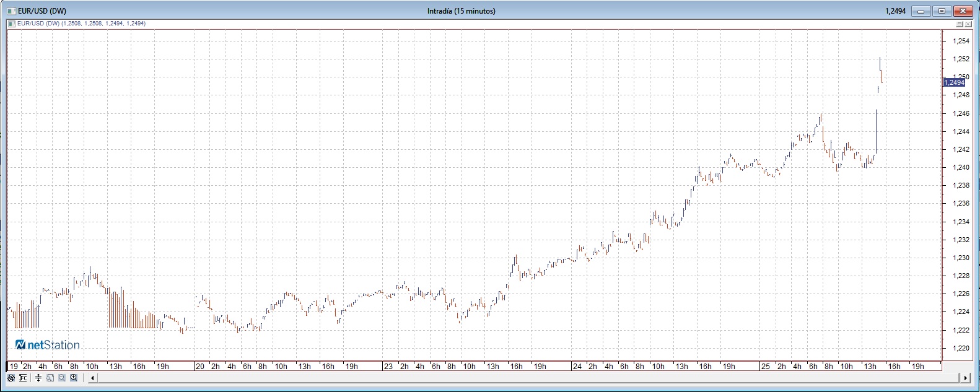Click the refresh chart icon in bottom toolbar

point(11,378)
